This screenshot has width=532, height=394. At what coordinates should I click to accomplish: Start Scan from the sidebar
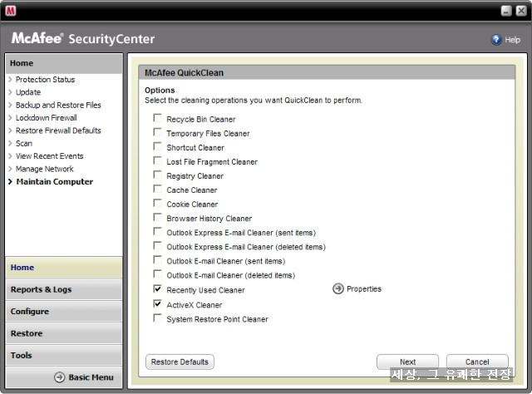pyautogui.click(x=24, y=144)
